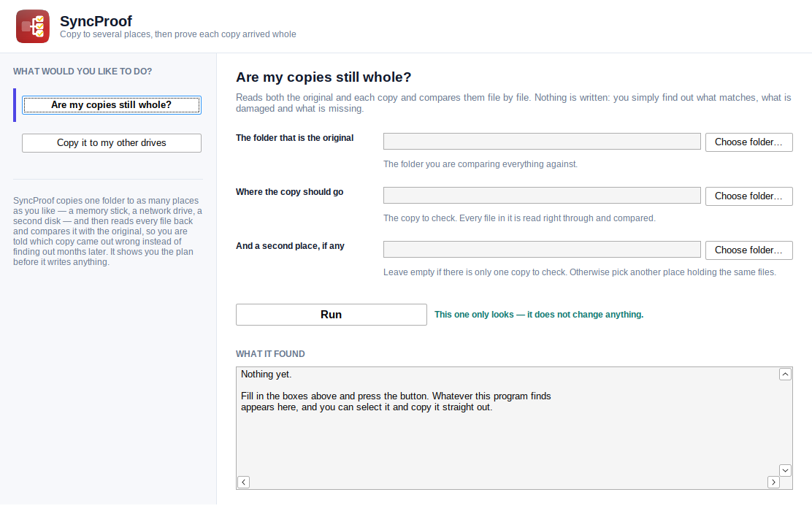This screenshot has width=812, height=530.
Task: Click scroll up arrow in results box
Action: [x=785, y=375]
